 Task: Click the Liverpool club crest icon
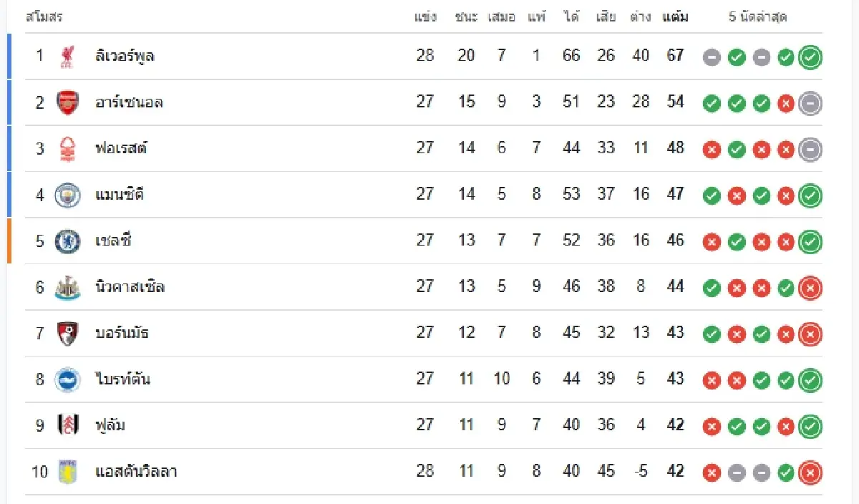click(67, 56)
